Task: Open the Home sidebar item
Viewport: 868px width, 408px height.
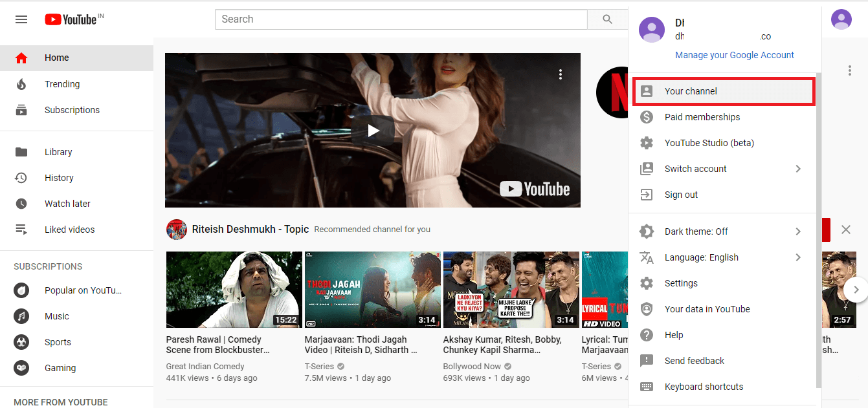Action: [76, 58]
